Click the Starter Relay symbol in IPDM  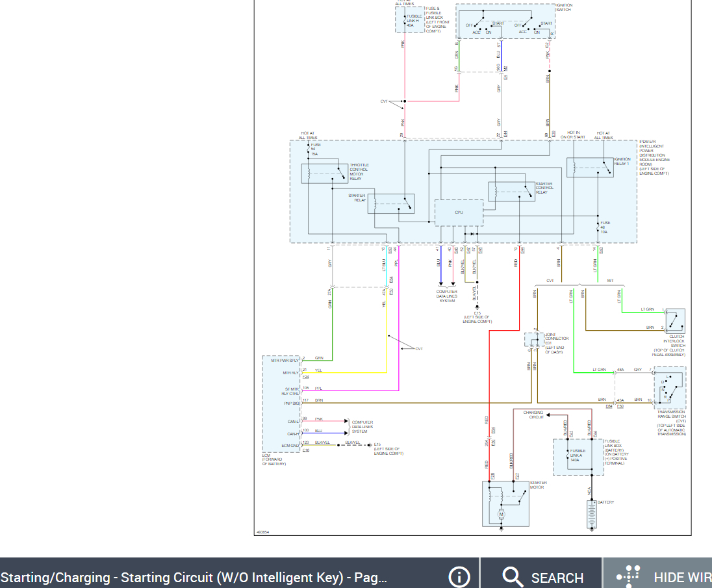point(391,203)
